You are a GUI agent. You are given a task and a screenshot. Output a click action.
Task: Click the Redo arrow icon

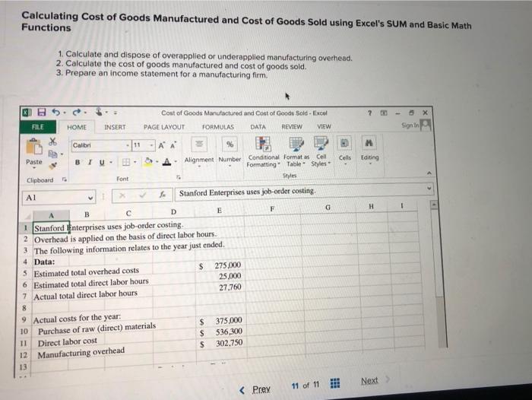tap(77, 112)
